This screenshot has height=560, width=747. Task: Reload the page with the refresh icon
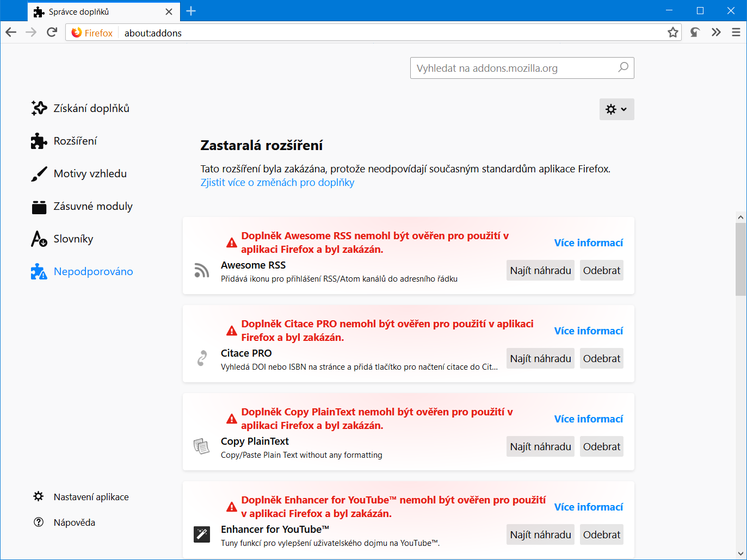(52, 33)
